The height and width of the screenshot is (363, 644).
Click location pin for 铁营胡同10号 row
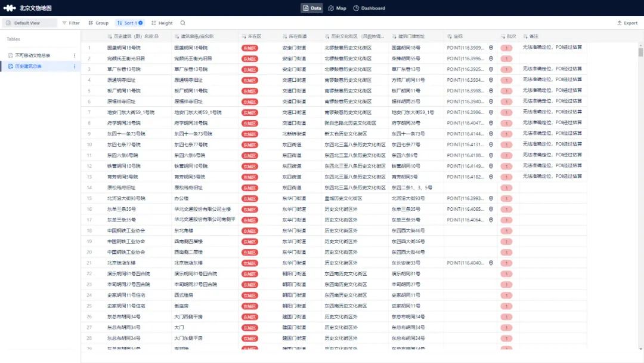(491, 166)
